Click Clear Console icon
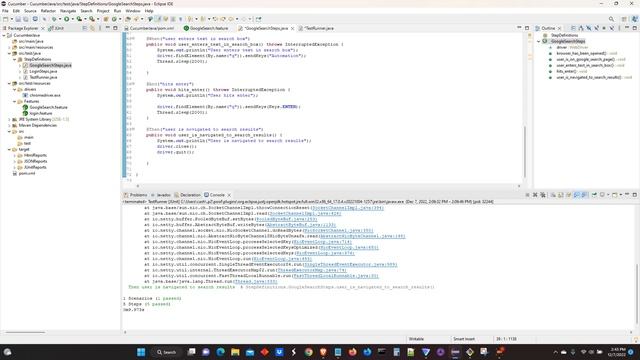This screenshot has height=360, width=640. click(553, 195)
